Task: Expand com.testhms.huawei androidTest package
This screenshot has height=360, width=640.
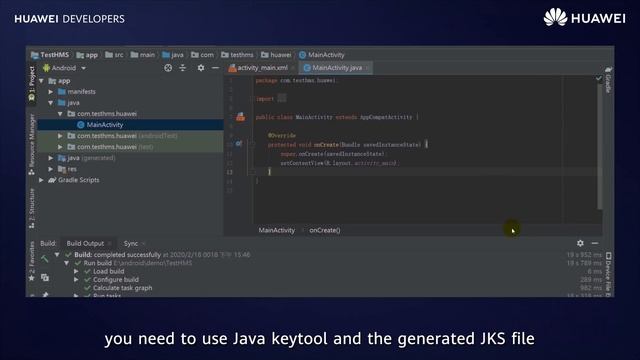Action: pos(60,136)
